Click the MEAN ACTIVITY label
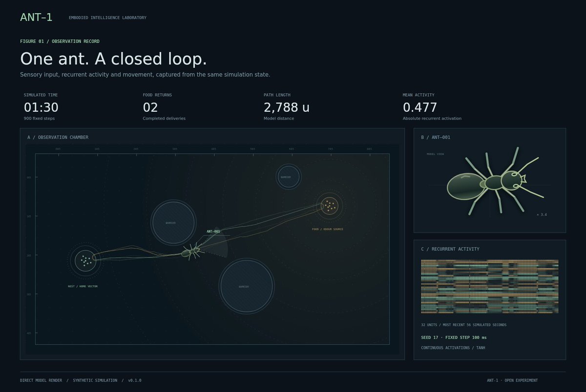 coord(419,95)
